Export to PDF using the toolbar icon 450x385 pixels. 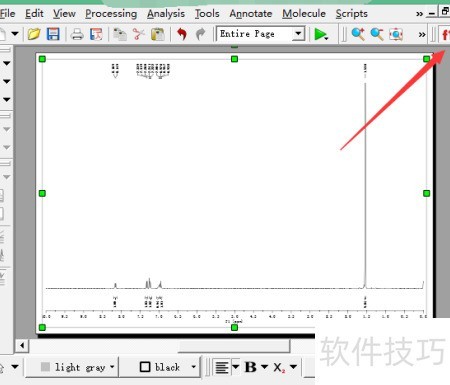96,34
